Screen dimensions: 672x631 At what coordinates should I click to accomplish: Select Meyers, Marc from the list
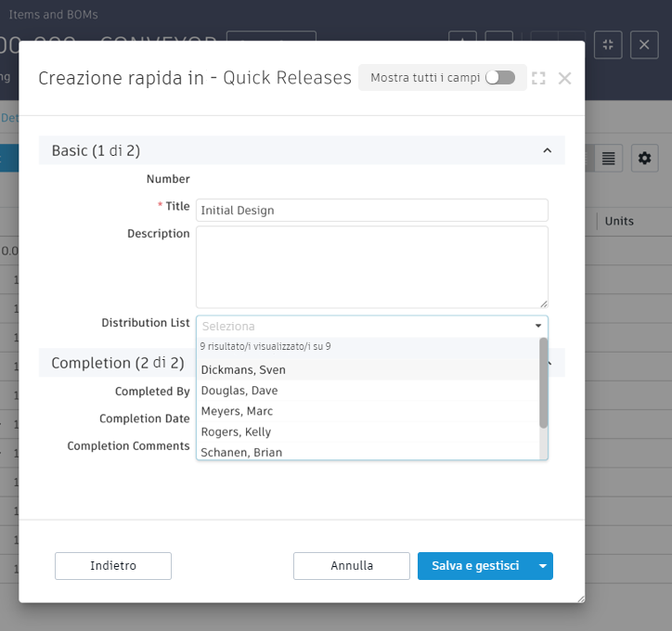pos(368,411)
